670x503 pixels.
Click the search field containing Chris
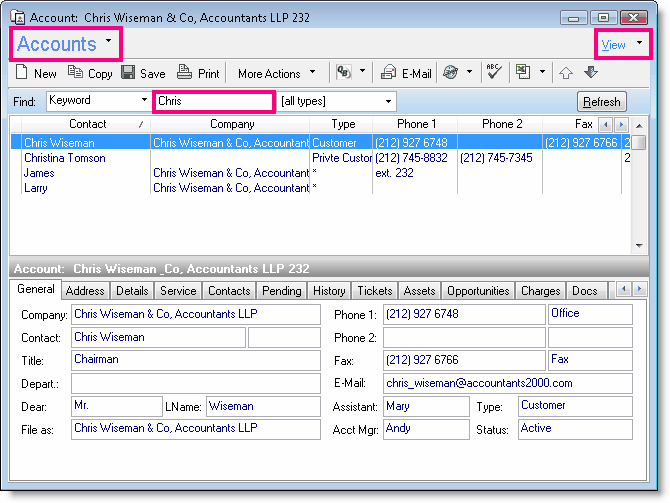tap(212, 101)
